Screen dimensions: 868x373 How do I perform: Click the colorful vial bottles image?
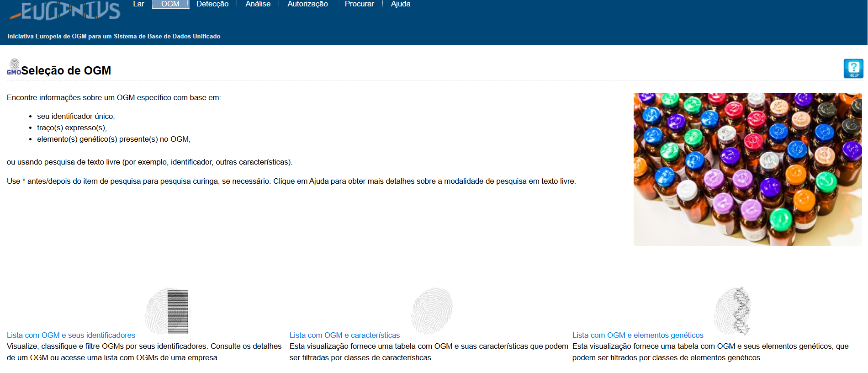[x=747, y=170]
